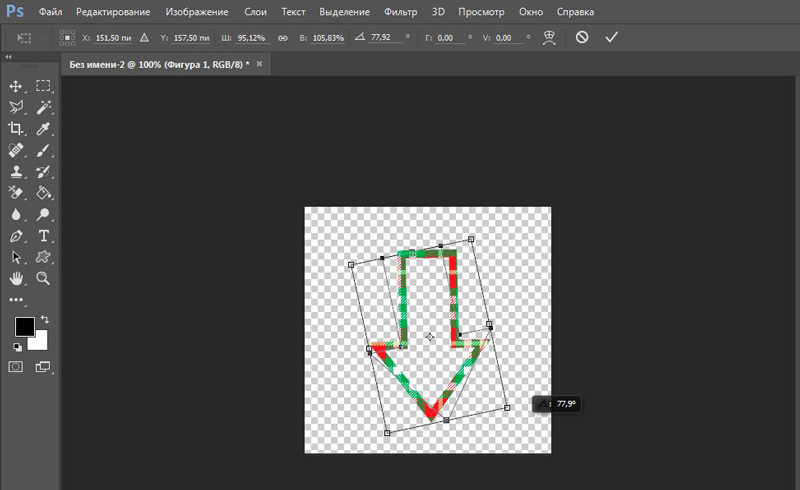Select the Clone Stamp tool
This screenshot has height=490, width=800.
[x=16, y=172]
